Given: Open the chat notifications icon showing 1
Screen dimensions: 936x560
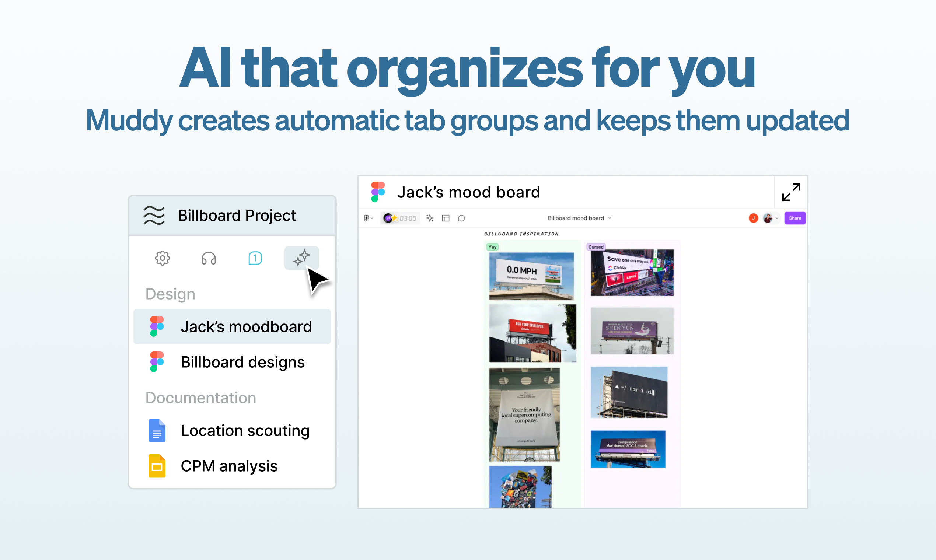Looking at the screenshot, I should pyautogui.click(x=255, y=259).
